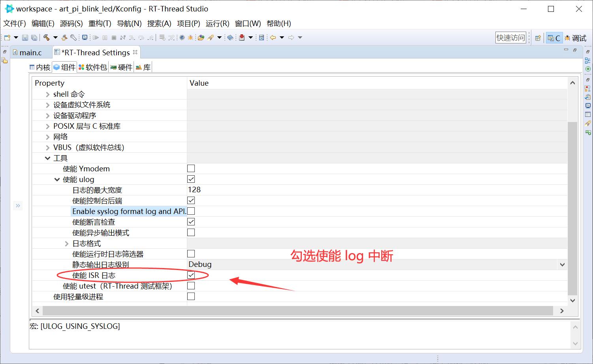Click the Disconnect icon in toolbar
593x364 pixels.
point(123,38)
